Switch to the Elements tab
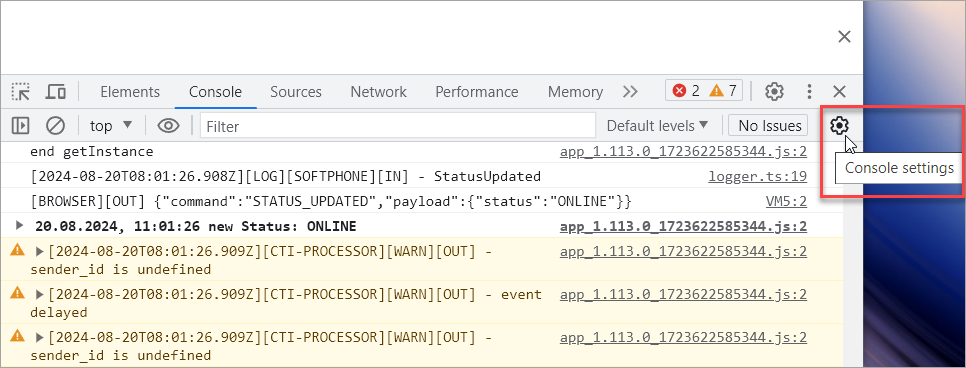This screenshot has height=368, width=966. (130, 92)
